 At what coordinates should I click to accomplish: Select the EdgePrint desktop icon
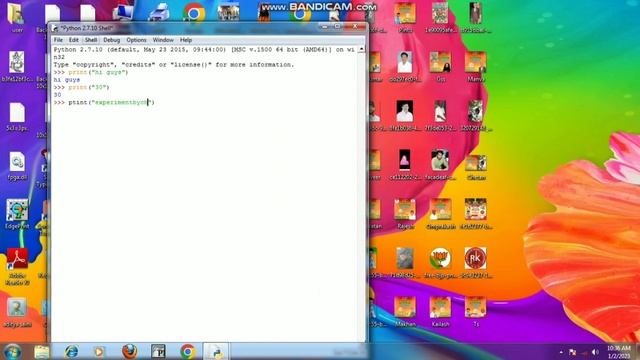(x=17, y=214)
